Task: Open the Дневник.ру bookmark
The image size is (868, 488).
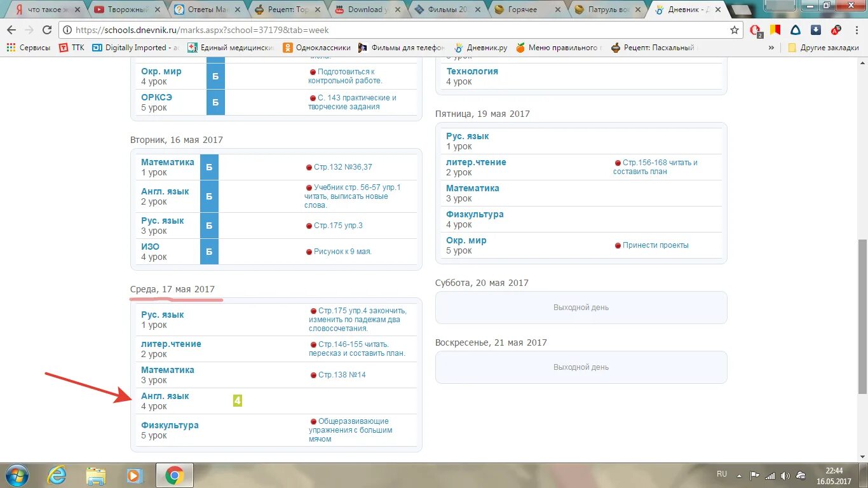Action: point(481,48)
